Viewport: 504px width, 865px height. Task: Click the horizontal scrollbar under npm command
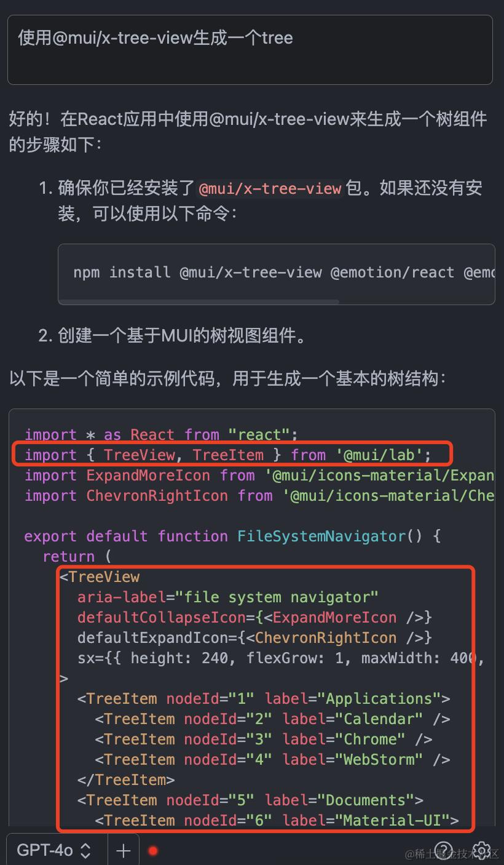[x=199, y=301]
